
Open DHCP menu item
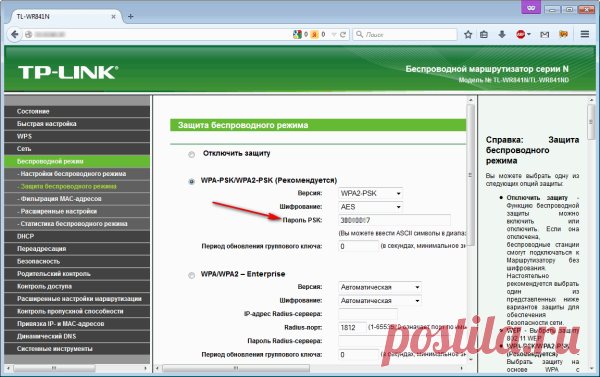[77, 236]
